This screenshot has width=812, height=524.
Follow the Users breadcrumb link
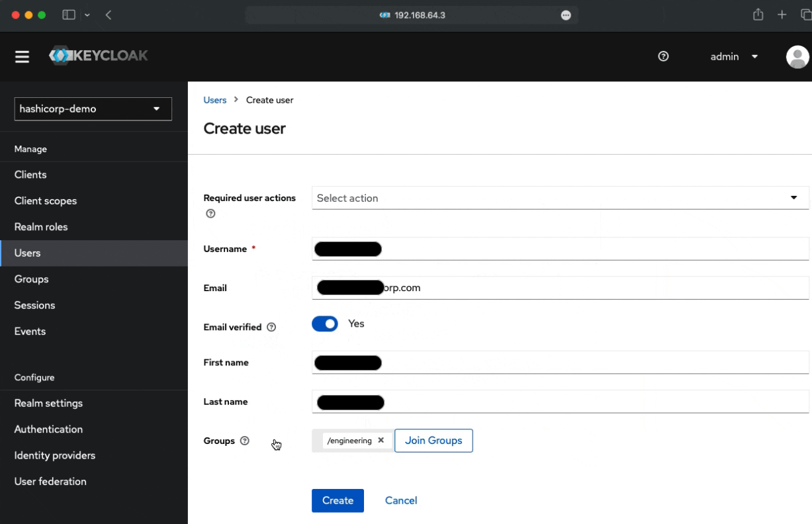coord(215,100)
